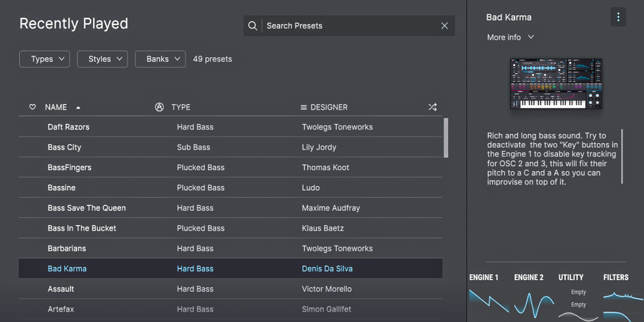
Task: Sort presets by the DESIGNER column
Action: click(x=329, y=107)
